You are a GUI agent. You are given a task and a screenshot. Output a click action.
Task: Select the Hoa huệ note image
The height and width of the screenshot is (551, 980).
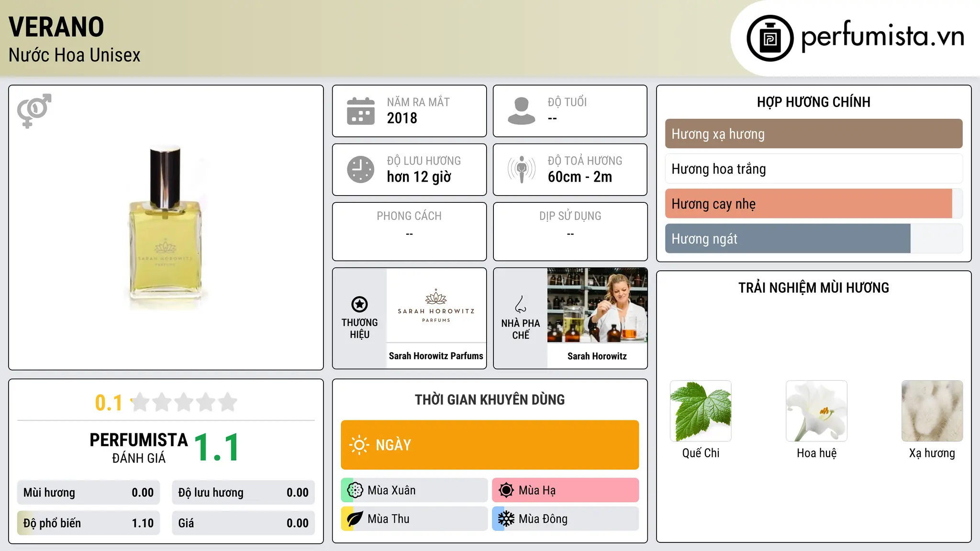pyautogui.click(x=816, y=411)
